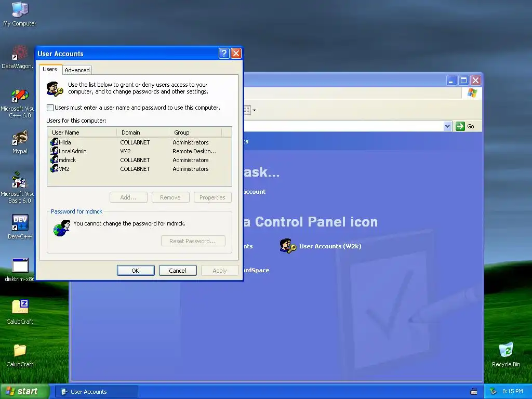Sort by Domain column header
This screenshot has height=399, width=532.
(143, 132)
